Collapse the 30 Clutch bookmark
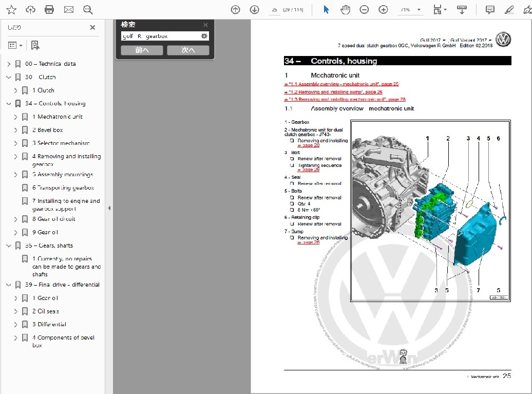Screen dimensions: 532x394 (9, 77)
